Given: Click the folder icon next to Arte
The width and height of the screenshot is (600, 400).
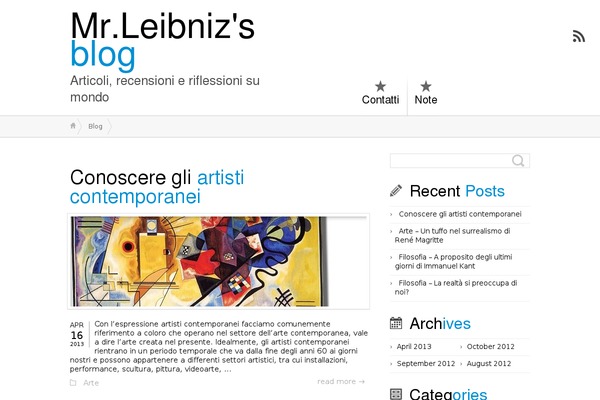Looking at the screenshot, I should tap(73, 382).
